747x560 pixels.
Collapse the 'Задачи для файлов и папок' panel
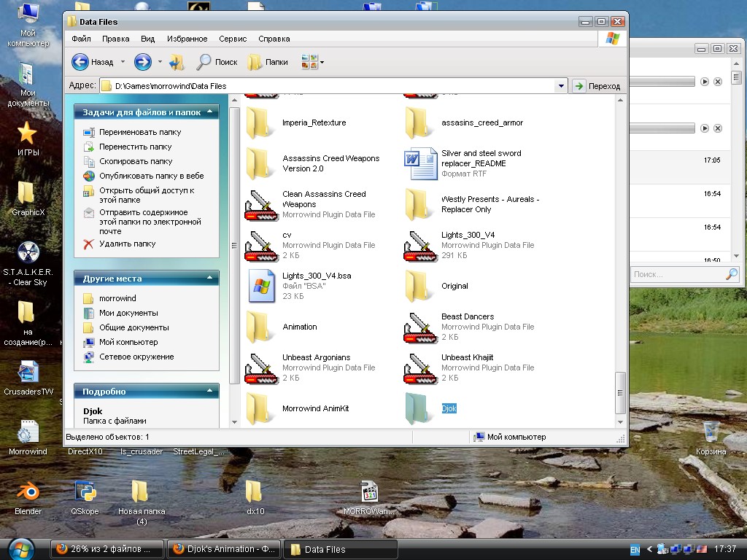point(209,112)
